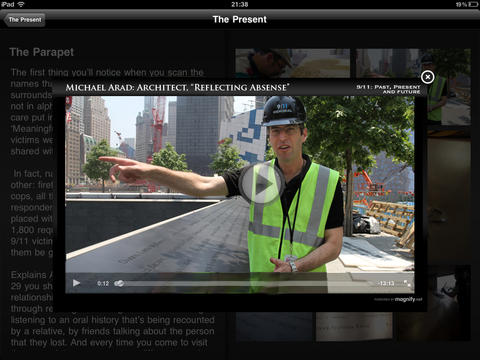Click the "The Present" navigation bar title

(x=240, y=19)
